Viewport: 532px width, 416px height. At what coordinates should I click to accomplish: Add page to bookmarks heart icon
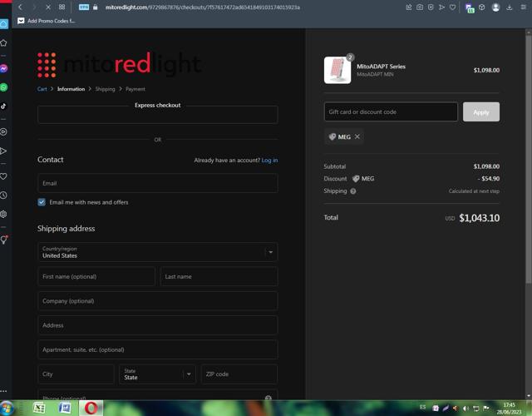pos(452,7)
